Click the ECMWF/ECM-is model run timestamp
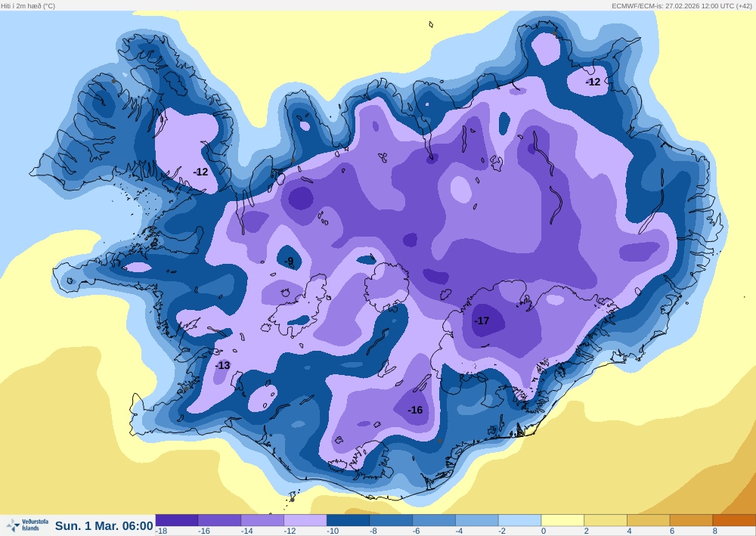Image resolution: width=756 pixels, height=536 pixels. click(682, 6)
